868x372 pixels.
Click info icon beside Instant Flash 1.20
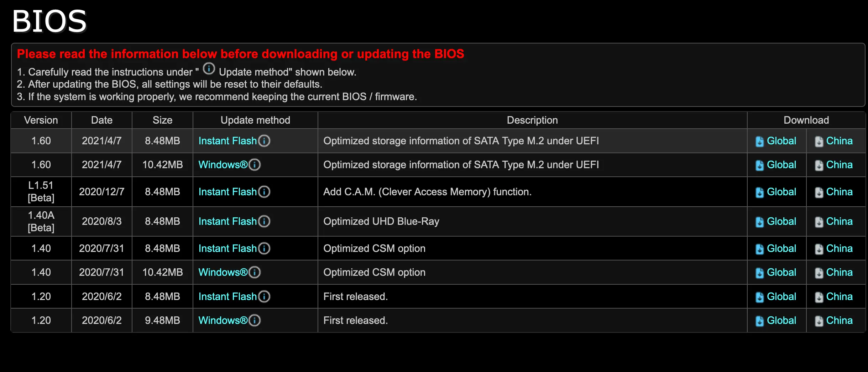coord(264,296)
